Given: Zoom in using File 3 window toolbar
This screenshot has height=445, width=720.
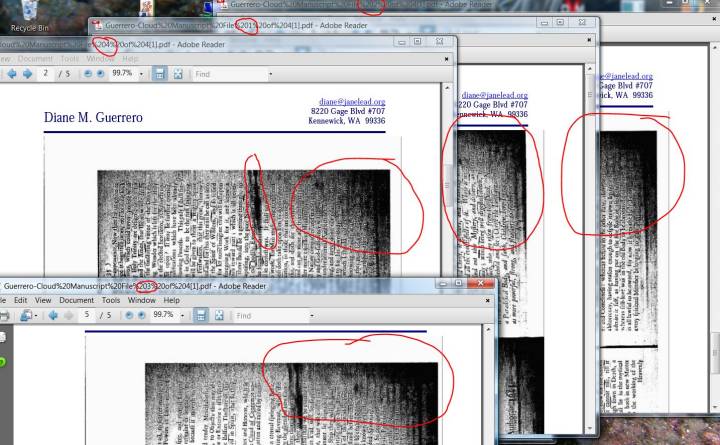Looking at the screenshot, I should [x=141, y=315].
